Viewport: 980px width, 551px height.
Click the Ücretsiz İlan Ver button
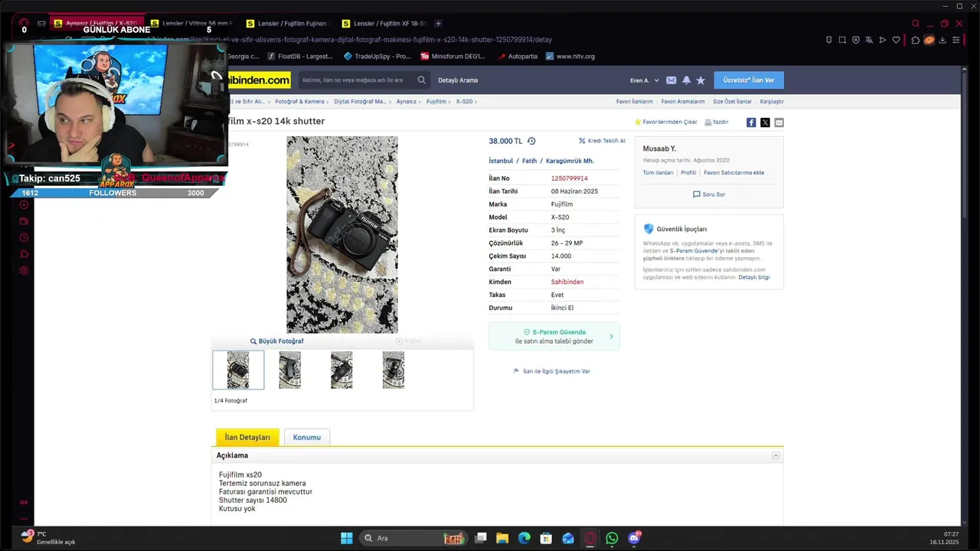(x=749, y=80)
